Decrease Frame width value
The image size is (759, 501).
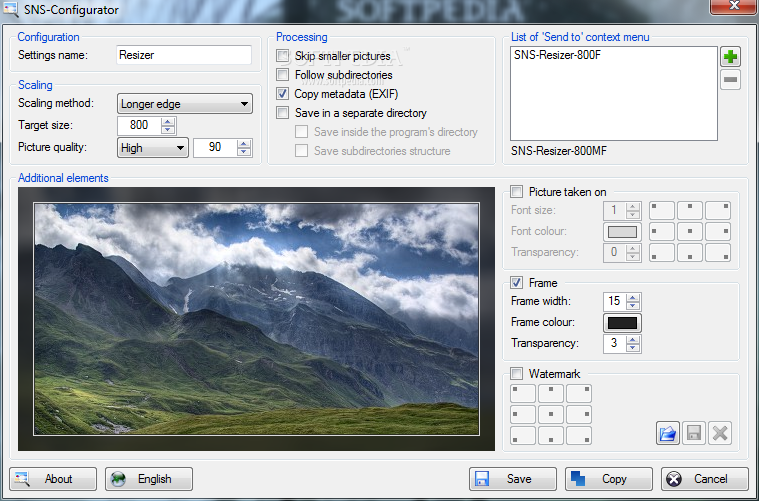633,306
